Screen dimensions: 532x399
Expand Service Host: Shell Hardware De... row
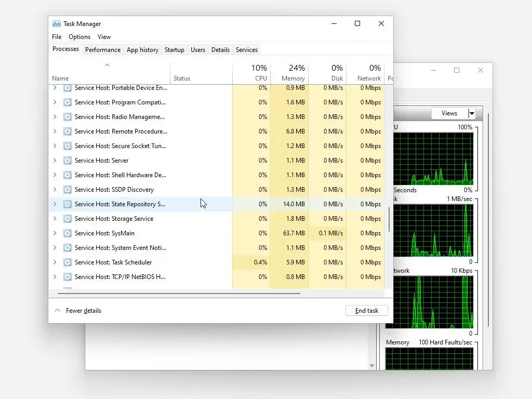click(55, 175)
